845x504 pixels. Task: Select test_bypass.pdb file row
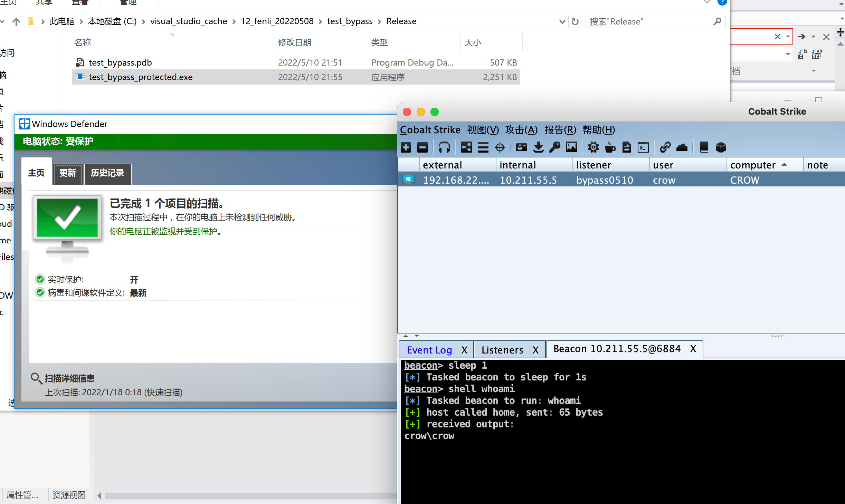coord(296,62)
